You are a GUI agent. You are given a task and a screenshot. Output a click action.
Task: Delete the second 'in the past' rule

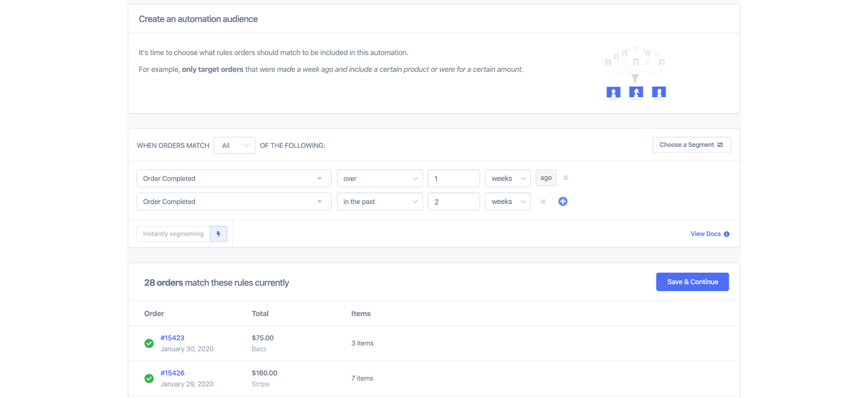click(543, 202)
